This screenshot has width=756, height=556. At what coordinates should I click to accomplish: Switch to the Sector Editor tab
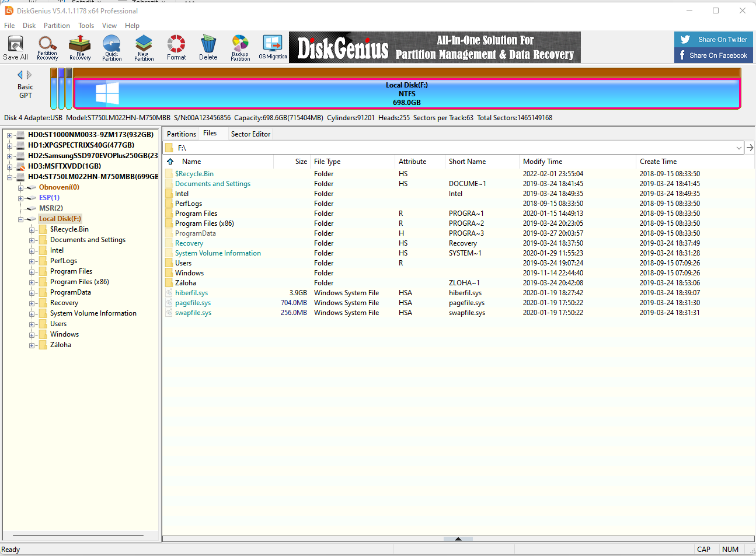(250, 134)
